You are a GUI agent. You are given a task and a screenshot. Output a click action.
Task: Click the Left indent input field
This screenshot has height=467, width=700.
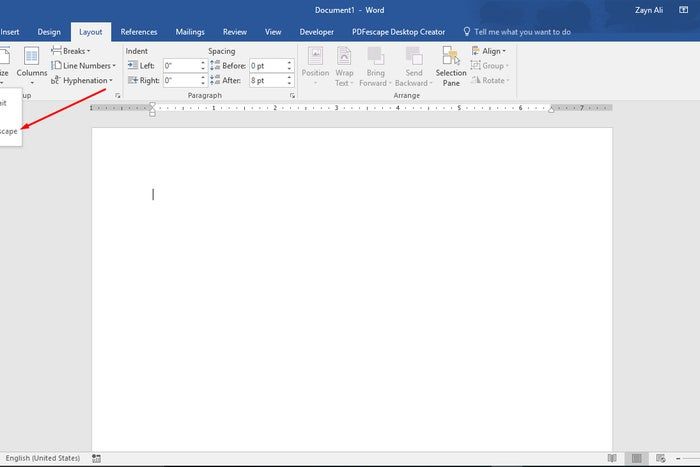180,66
